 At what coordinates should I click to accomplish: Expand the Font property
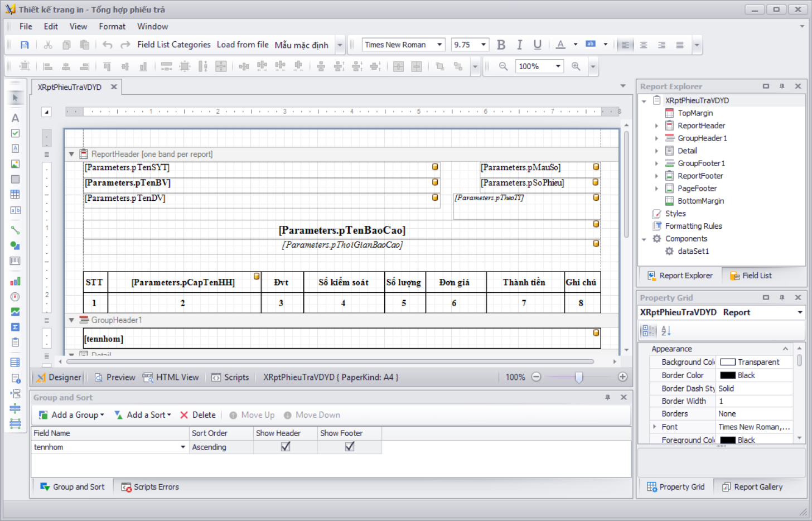pos(655,427)
